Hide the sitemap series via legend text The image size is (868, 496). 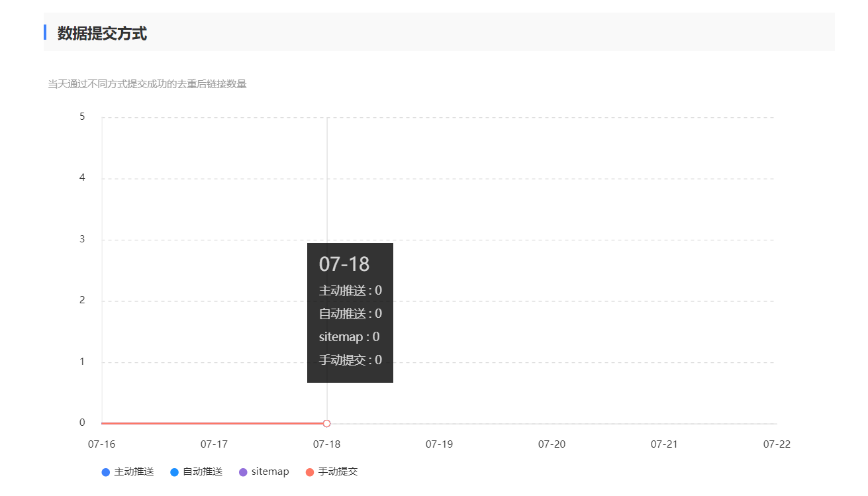point(270,472)
